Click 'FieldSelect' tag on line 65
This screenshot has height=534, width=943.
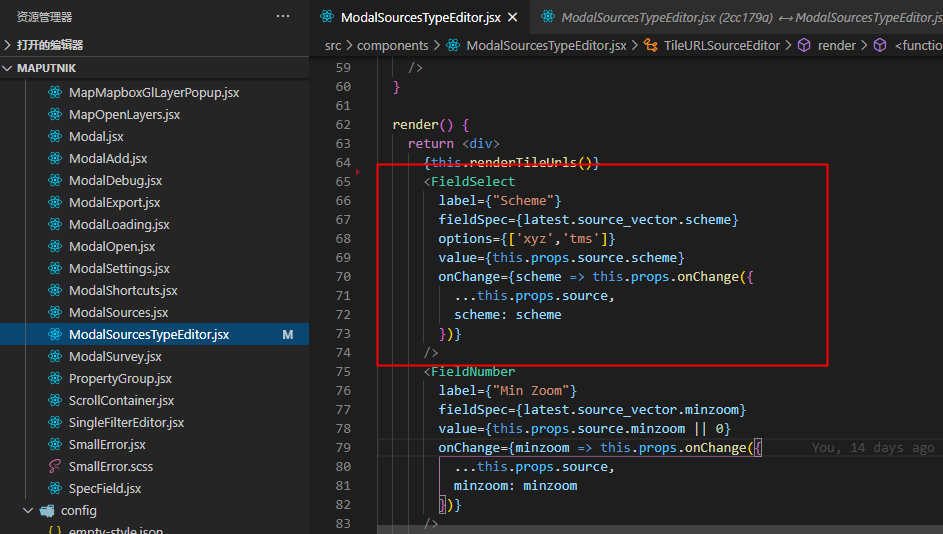[473, 182]
